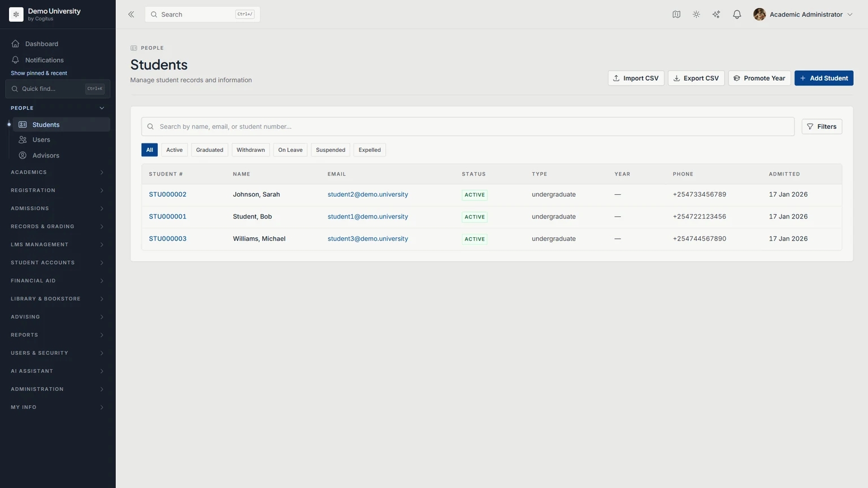Expand the FINANCIAL AID section

[58, 281]
